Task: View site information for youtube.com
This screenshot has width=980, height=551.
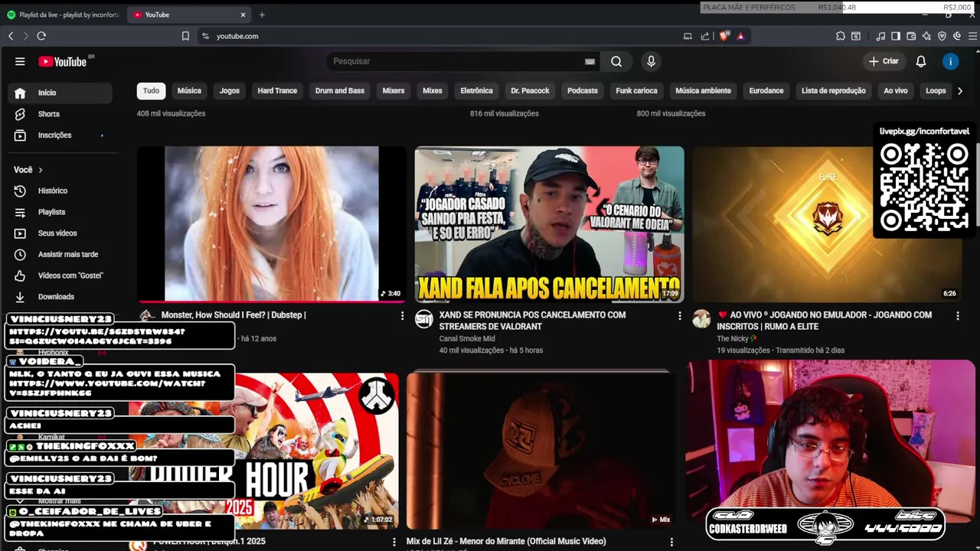Action: point(205,36)
